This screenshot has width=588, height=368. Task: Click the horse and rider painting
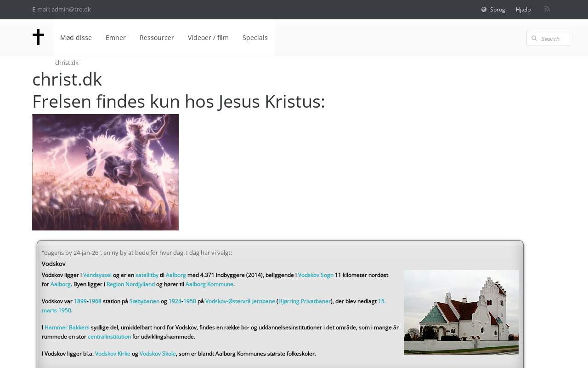pos(106,172)
